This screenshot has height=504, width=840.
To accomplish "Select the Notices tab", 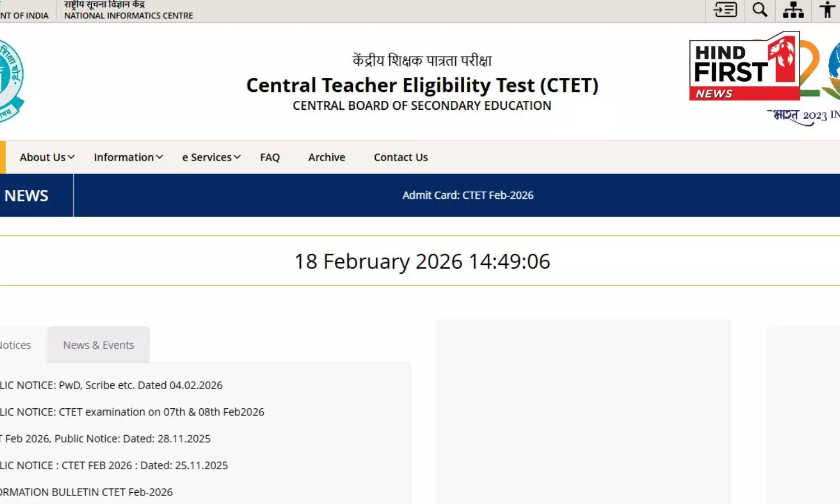I will pos(15,344).
